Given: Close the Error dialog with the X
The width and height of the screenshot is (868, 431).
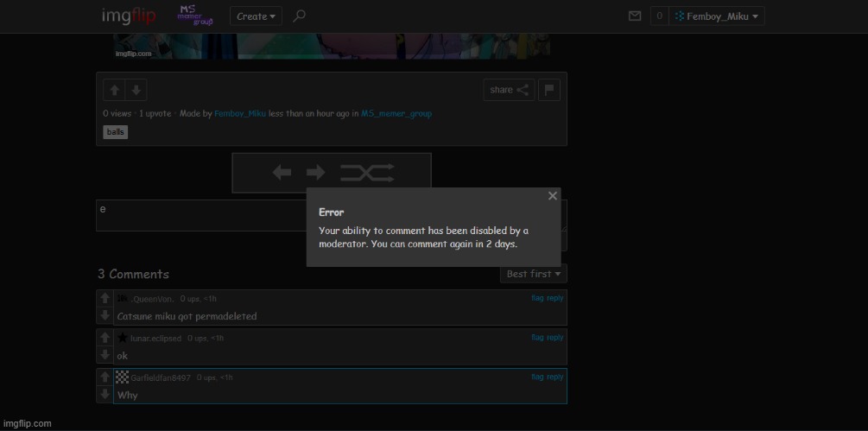Looking at the screenshot, I should click(553, 196).
